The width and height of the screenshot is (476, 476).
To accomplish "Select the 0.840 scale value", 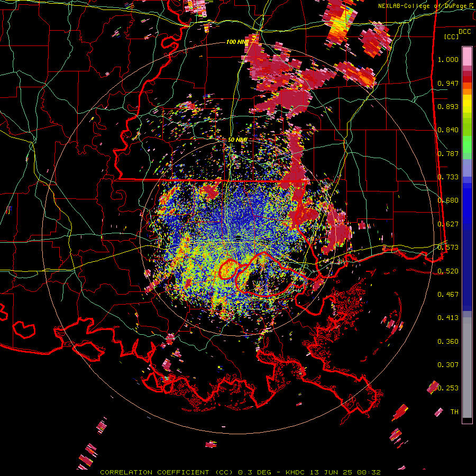I will point(448,130).
